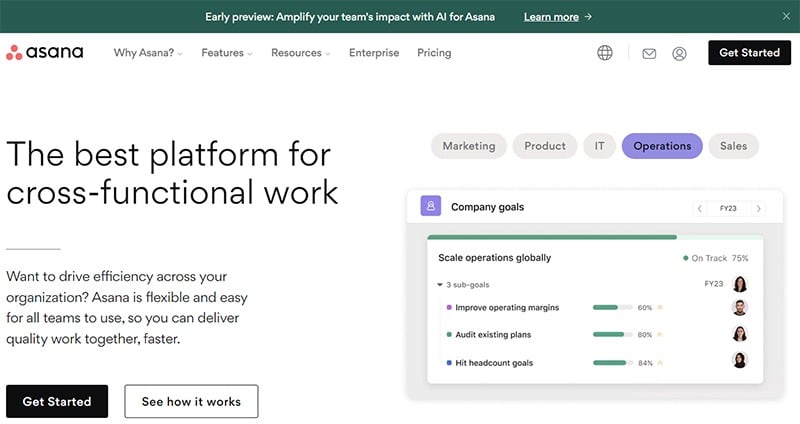Click warning icon next to 80%
Viewport: 800px width, 424px height.
click(x=660, y=334)
